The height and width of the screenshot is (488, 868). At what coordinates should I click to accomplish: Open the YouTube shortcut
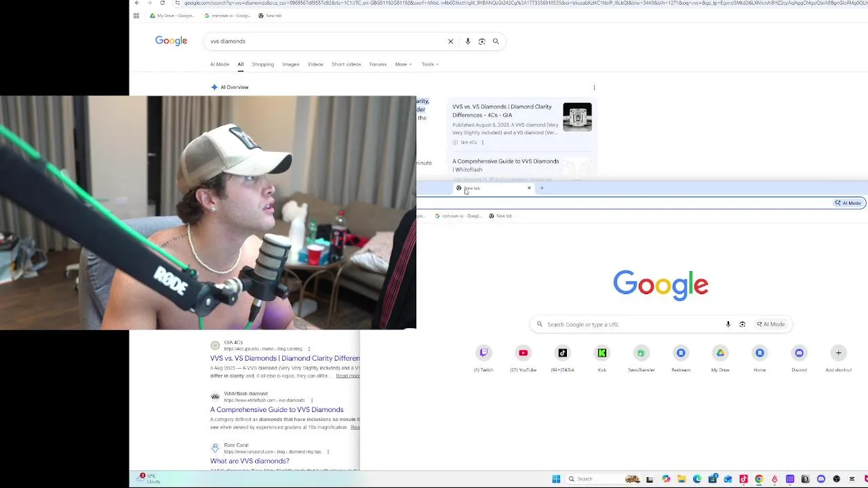point(523,357)
